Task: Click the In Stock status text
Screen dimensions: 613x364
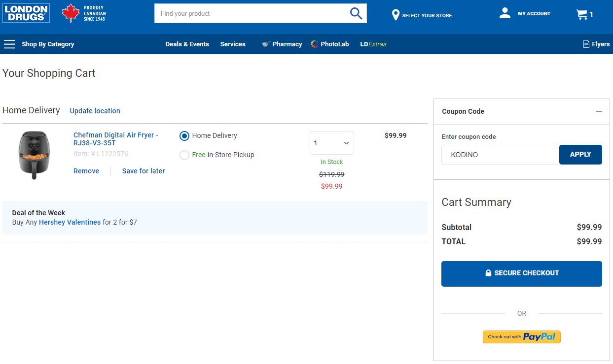Action: click(332, 162)
